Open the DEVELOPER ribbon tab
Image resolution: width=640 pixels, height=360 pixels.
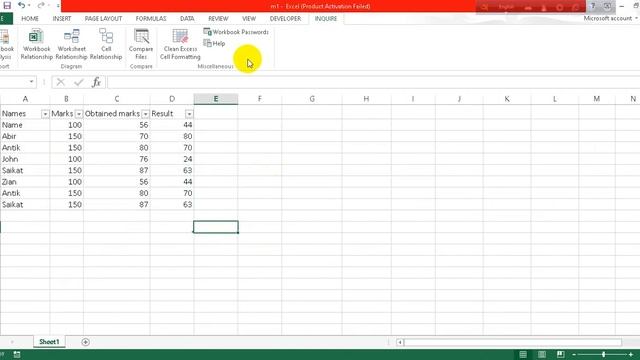coord(285,19)
